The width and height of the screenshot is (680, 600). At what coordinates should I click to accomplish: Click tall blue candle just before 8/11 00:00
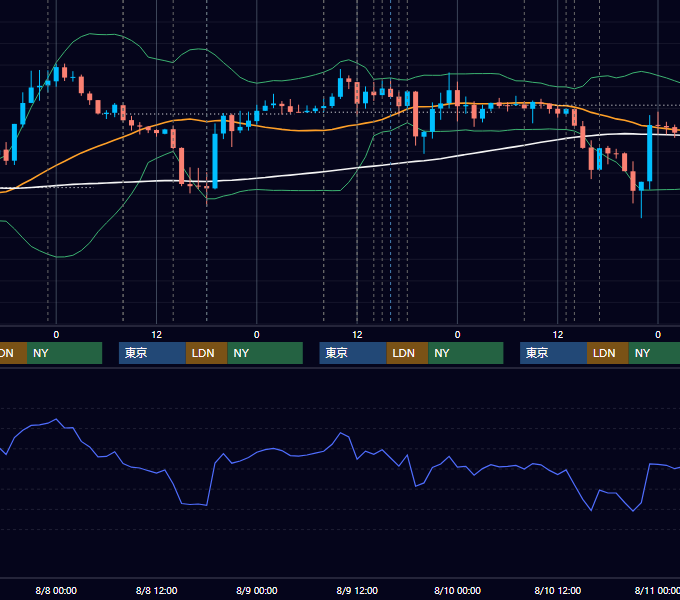(650, 153)
